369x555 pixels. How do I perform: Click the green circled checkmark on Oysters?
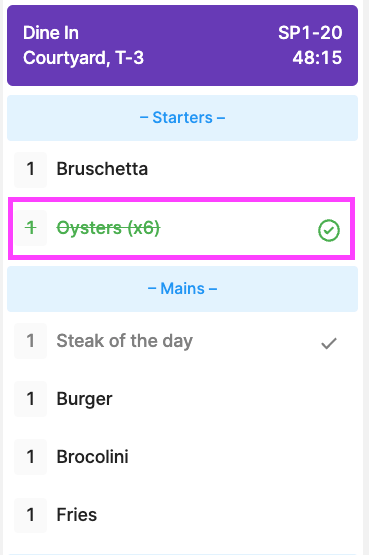[x=329, y=230]
